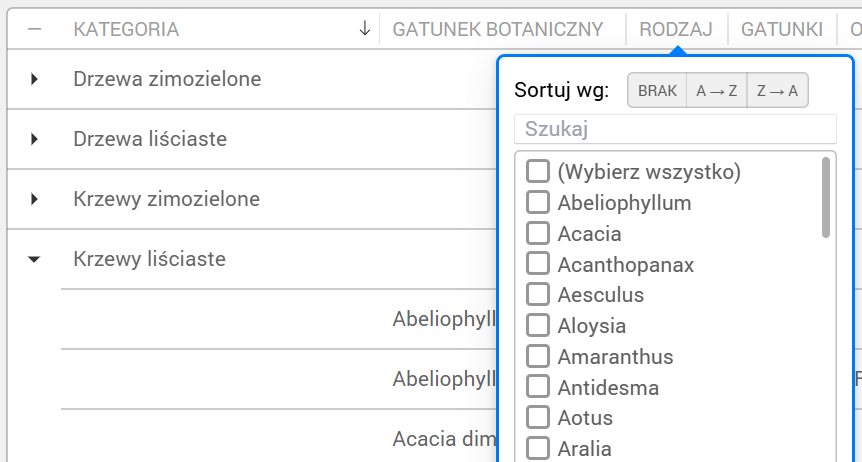Tick the Abeliophyllum checkbox
Viewport: 862px width, 462px height.
coord(538,203)
